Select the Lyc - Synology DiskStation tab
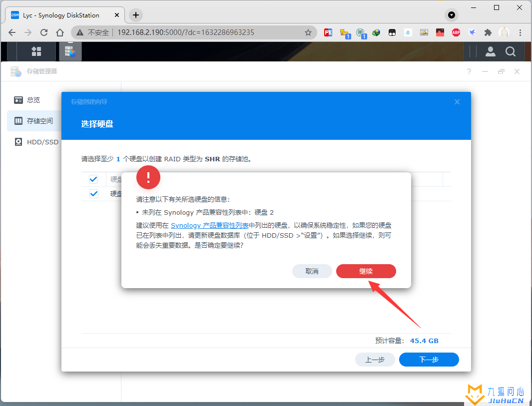Screen dimensions: 532x406 point(64,15)
